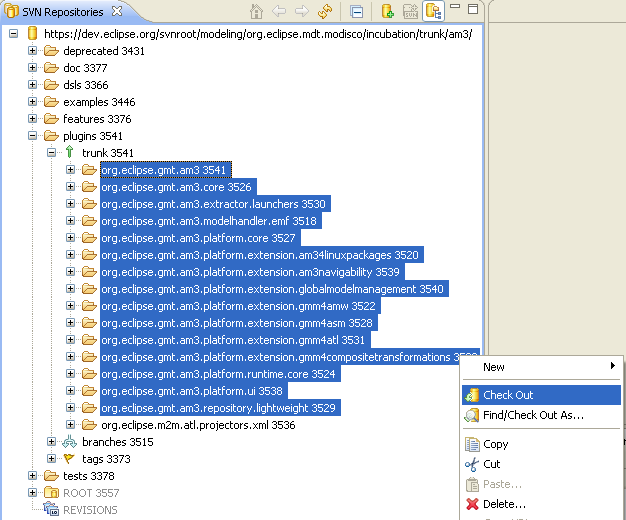Screen dimensions: 626x520
Task: Select org.eclipse.gmt.am3.platform.runtime.core 3524
Action: pyautogui.click(x=220, y=374)
